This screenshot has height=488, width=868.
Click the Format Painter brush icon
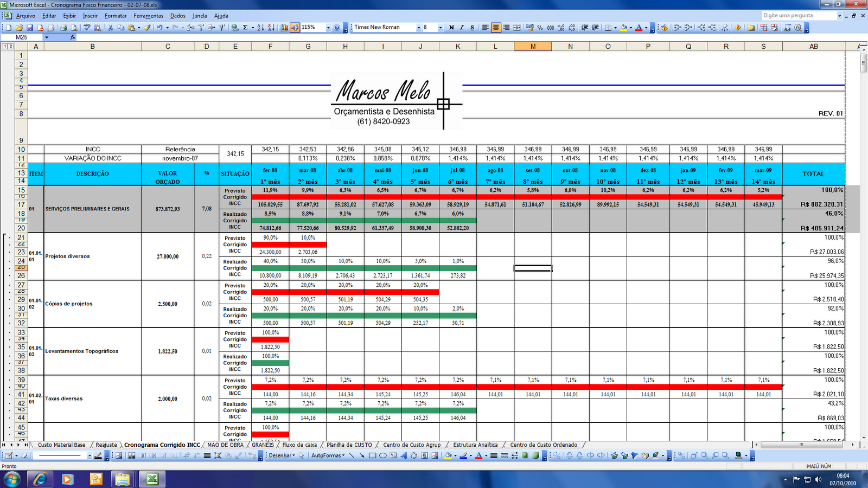coord(147,27)
